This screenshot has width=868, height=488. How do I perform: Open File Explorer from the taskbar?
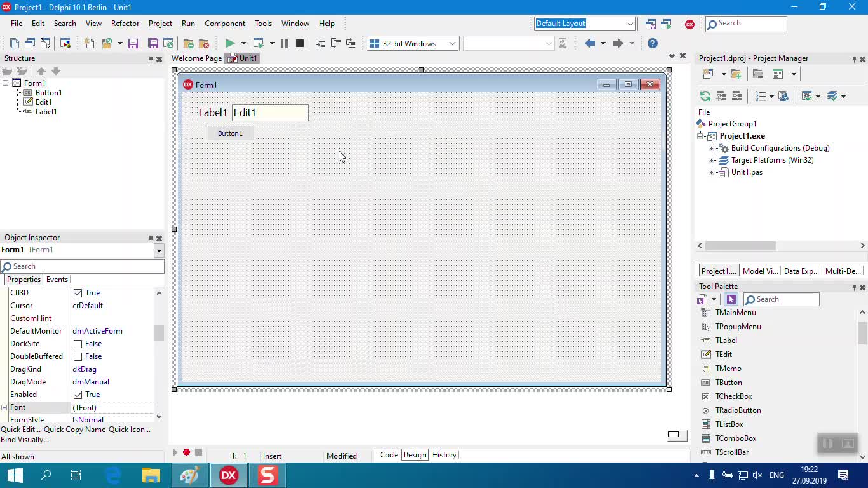[x=151, y=475]
